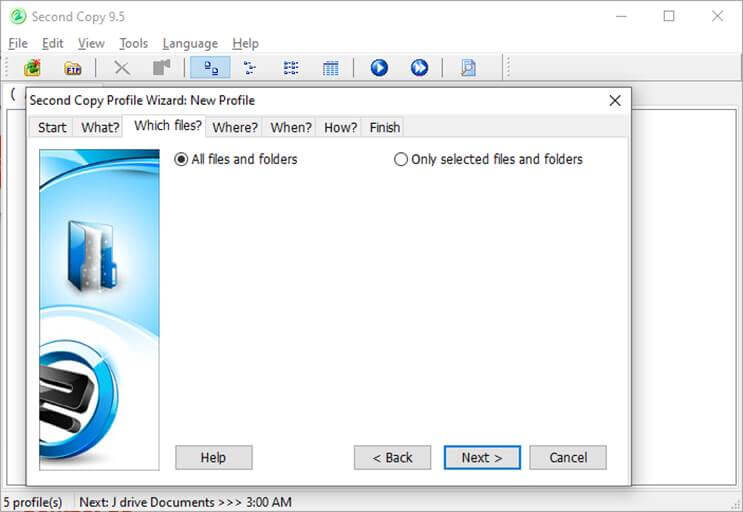This screenshot has width=743, height=512.
Task: Select the small icons view toolbar button
Action: [250, 68]
